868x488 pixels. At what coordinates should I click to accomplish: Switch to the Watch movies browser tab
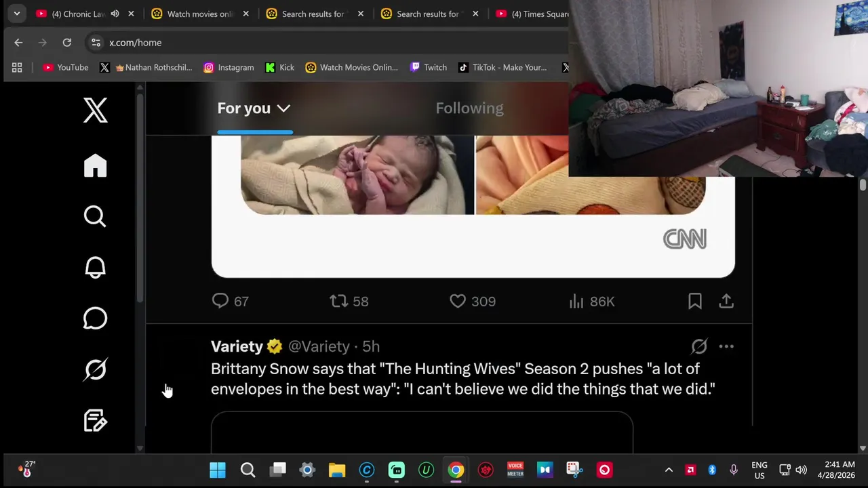click(x=200, y=14)
